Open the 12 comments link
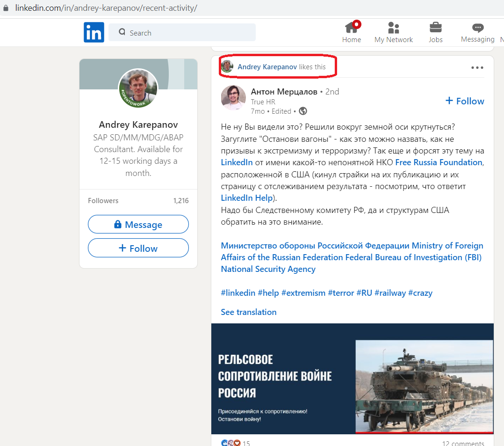 click(x=463, y=443)
